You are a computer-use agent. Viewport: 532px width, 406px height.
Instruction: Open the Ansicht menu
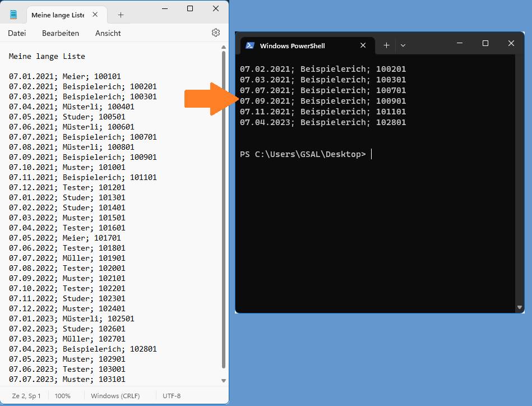click(x=108, y=33)
